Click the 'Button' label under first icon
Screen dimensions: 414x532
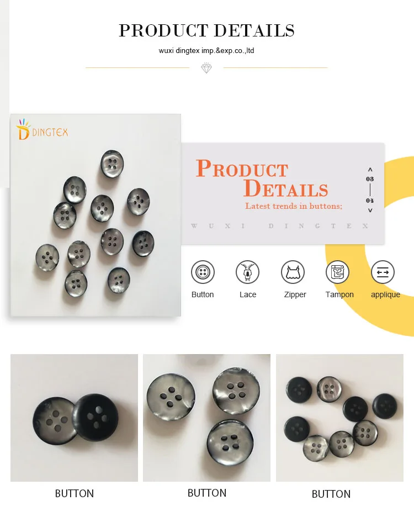pos(203,294)
